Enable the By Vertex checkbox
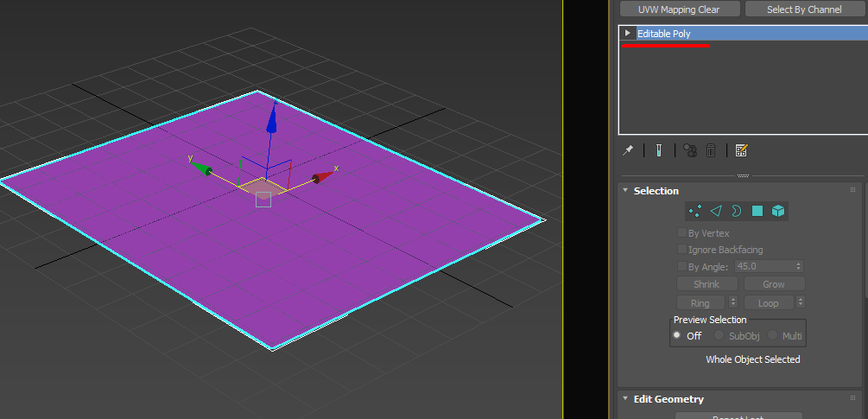Screen dimensions: 868x419 (x=682, y=233)
